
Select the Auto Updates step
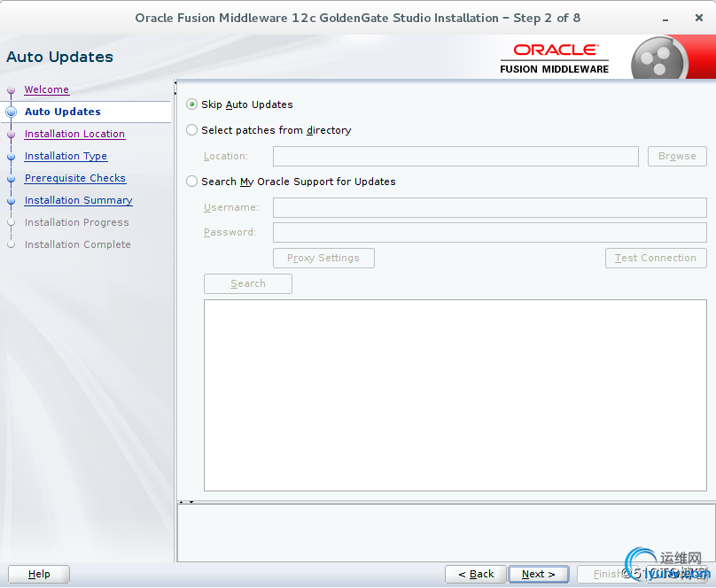coord(63,112)
